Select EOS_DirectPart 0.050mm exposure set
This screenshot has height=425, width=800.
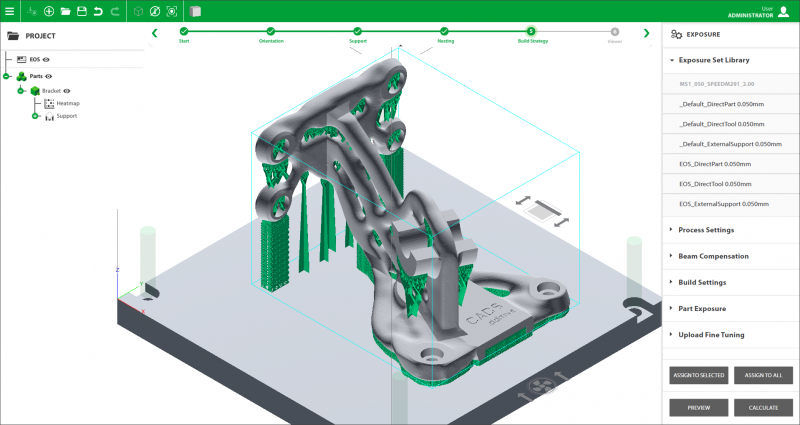pos(720,164)
